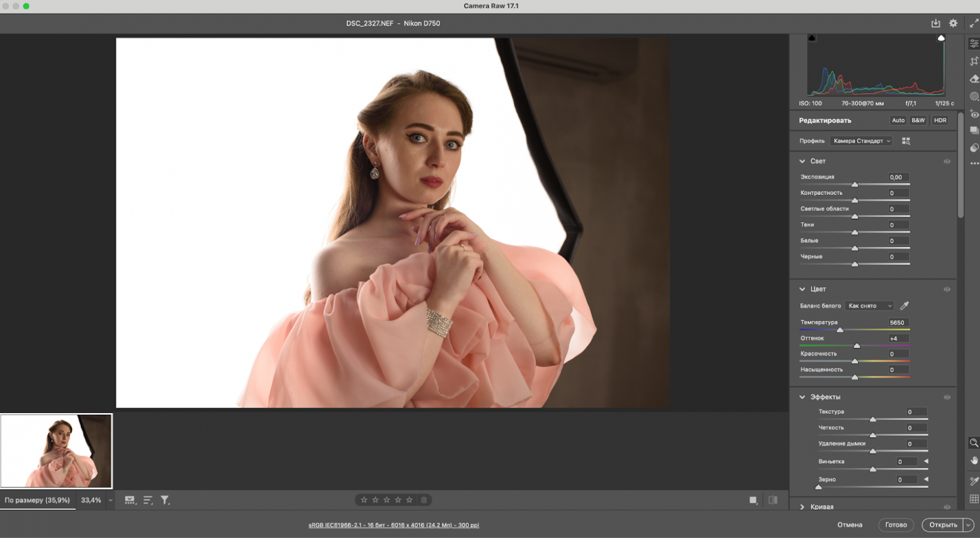Toggle highlight clipping warning in histogram
The image size is (980, 538).
click(x=941, y=38)
